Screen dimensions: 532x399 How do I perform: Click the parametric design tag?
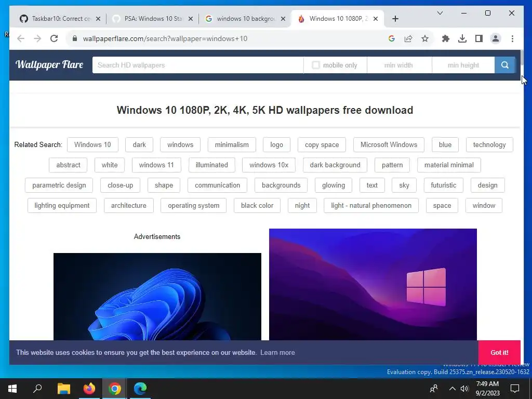(59, 185)
